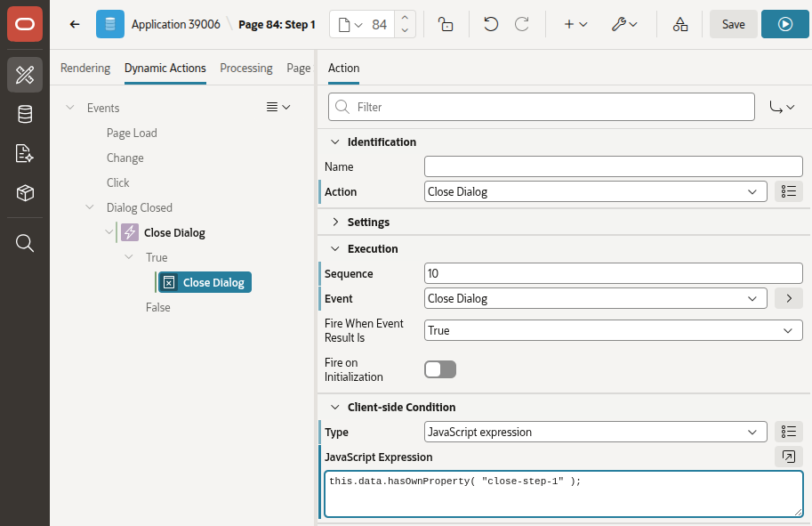Redo the last change

[522, 24]
